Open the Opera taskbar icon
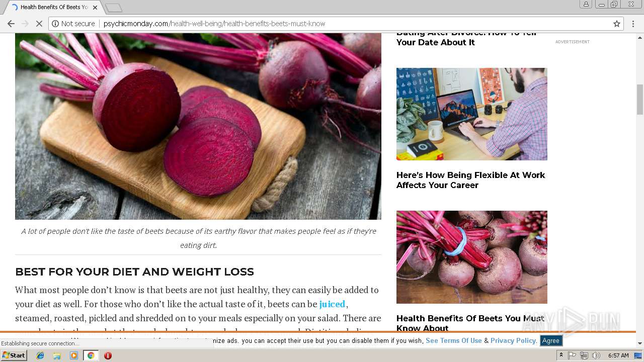Viewport: 644px width, 362px height. pos(108,355)
